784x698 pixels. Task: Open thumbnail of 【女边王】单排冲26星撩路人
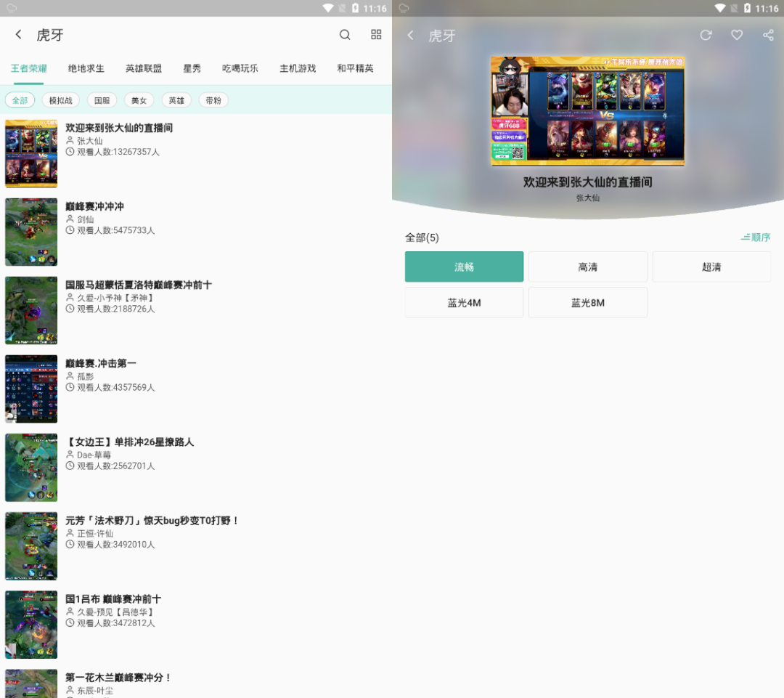tap(31, 467)
